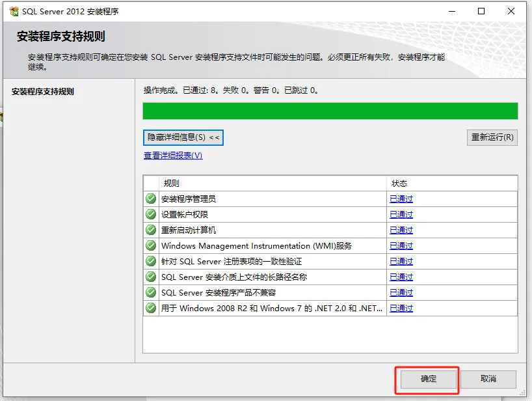Click the green check icon for 重新启动计算机
Image resolution: width=532 pixels, height=401 pixels.
(151, 230)
